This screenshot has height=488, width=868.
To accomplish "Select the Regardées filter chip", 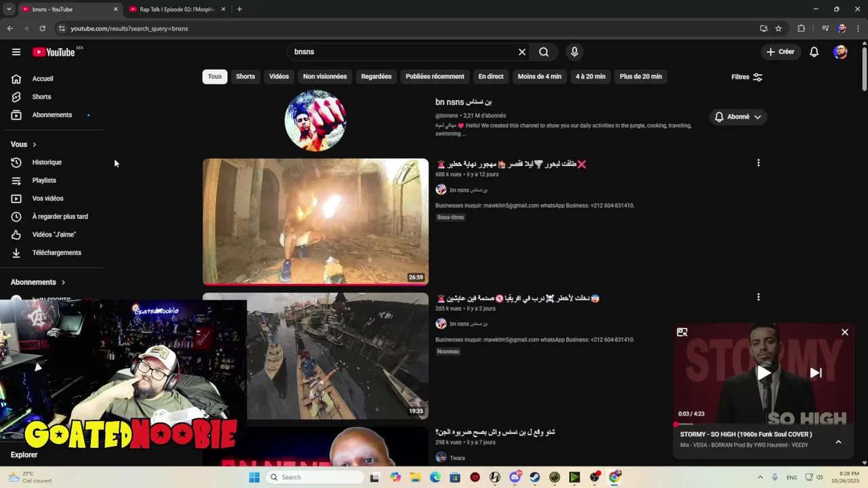I will [376, 77].
